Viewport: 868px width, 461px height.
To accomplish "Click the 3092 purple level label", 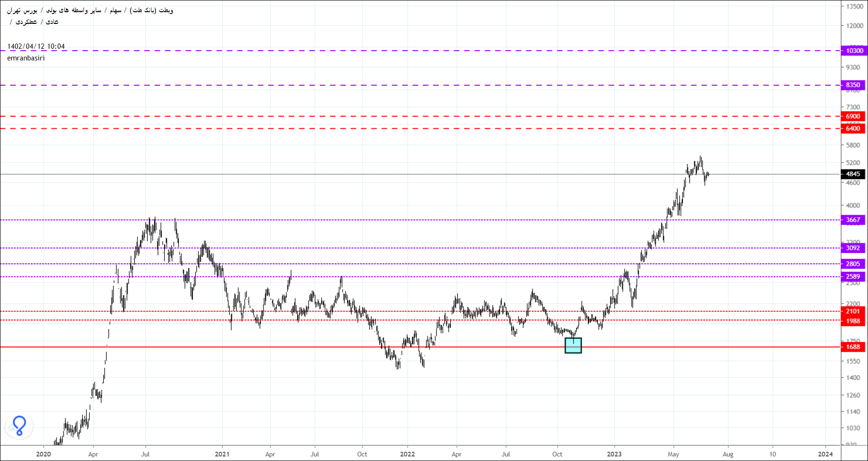I will pos(853,248).
